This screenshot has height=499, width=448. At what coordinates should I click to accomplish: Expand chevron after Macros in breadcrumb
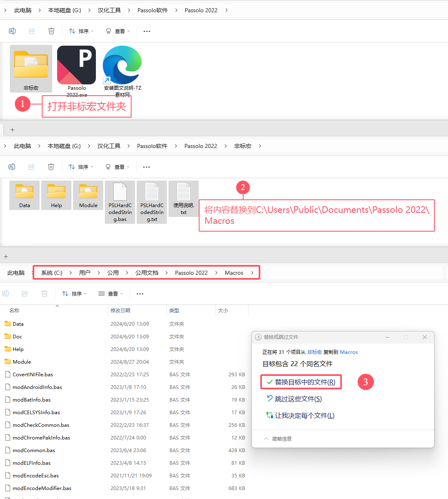click(x=252, y=273)
